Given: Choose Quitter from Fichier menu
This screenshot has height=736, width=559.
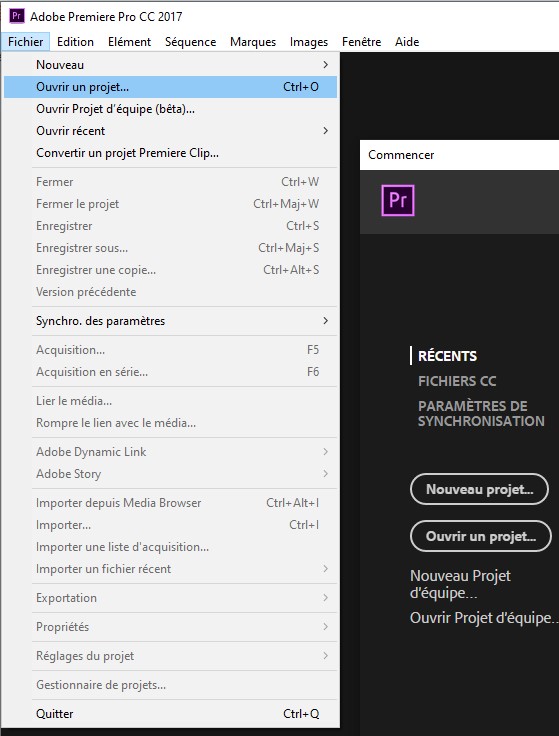Looking at the screenshot, I should point(170,714).
